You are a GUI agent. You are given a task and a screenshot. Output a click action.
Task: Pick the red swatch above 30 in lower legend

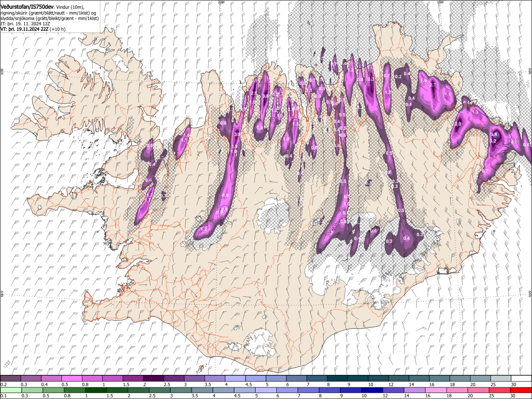pyautogui.click(x=521, y=390)
